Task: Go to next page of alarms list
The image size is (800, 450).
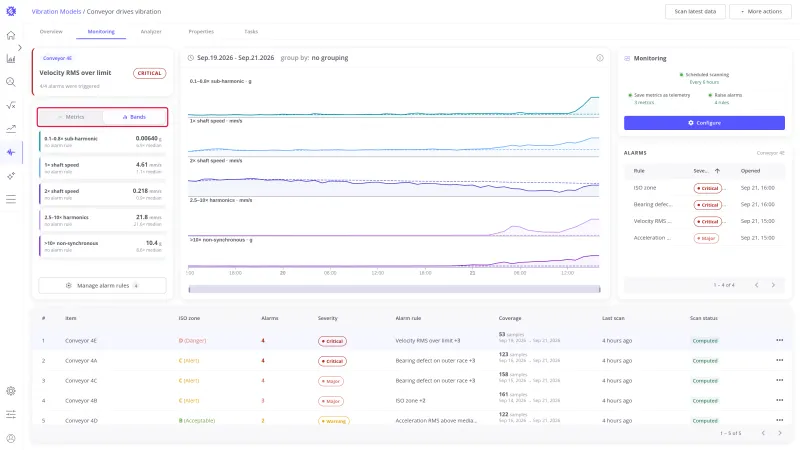Action: click(x=773, y=285)
